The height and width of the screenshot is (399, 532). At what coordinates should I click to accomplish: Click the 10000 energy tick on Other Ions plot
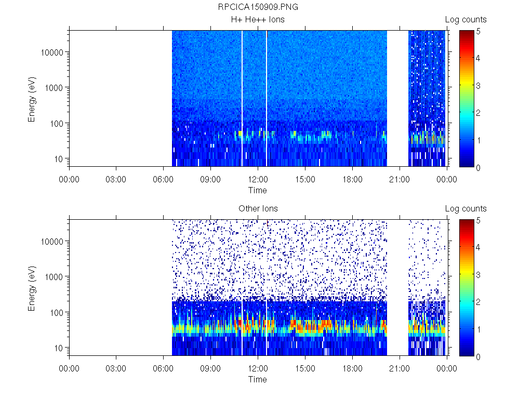tap(52, 242)
